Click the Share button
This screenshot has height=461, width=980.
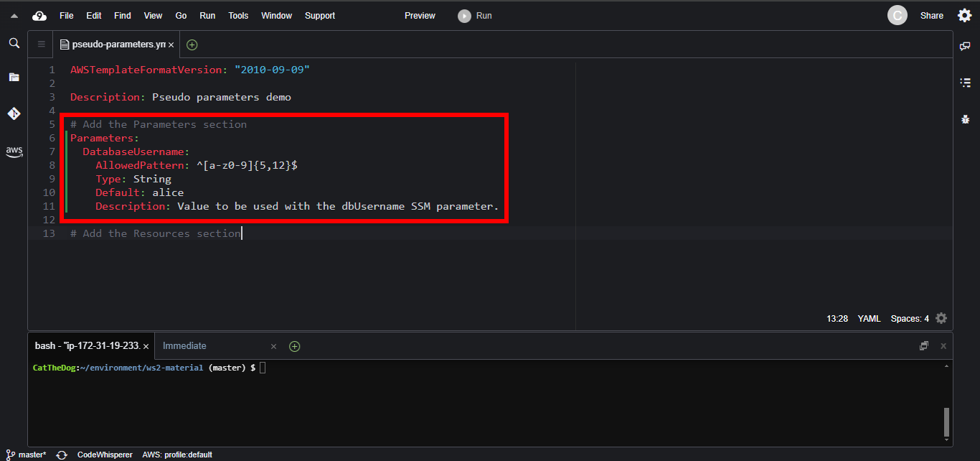[931, 16]
